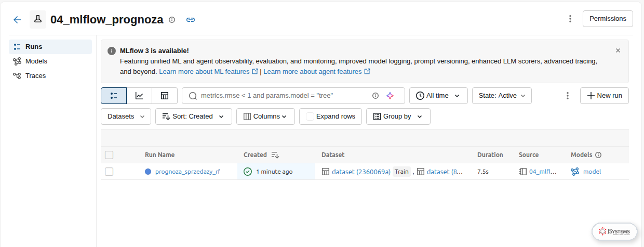Click the Run Name column header
Image resolution: width=644 pixels, height=247 pixels.
click(159, 155)
